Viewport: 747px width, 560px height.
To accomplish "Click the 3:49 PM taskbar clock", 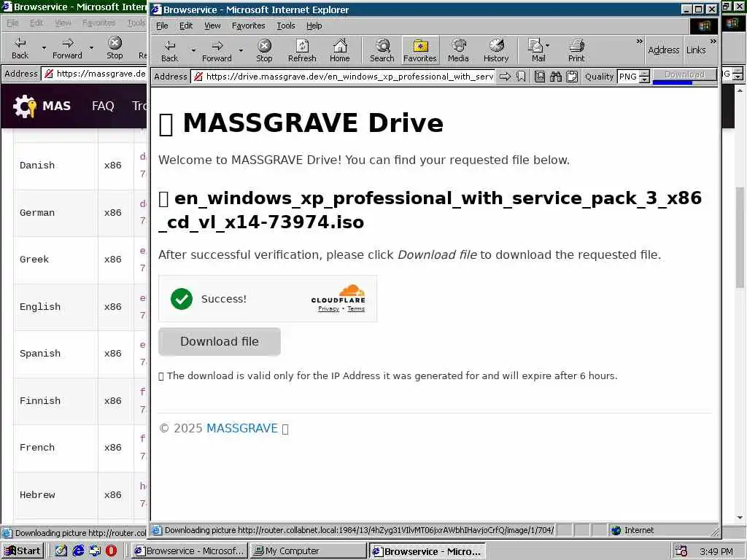I will (716, 551).
